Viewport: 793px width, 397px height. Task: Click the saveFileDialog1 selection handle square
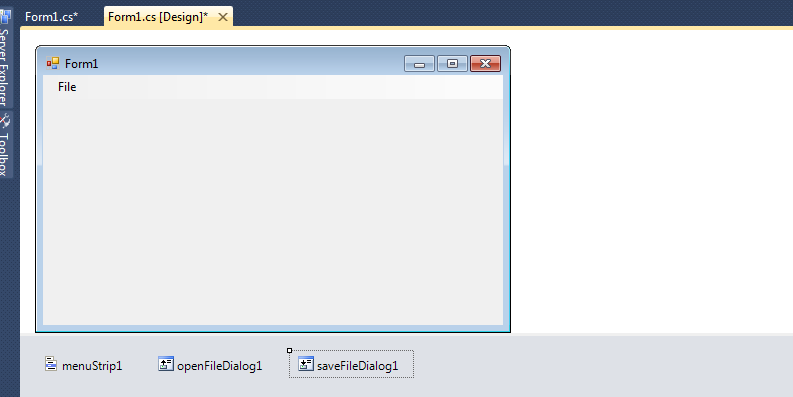point(289,350)
